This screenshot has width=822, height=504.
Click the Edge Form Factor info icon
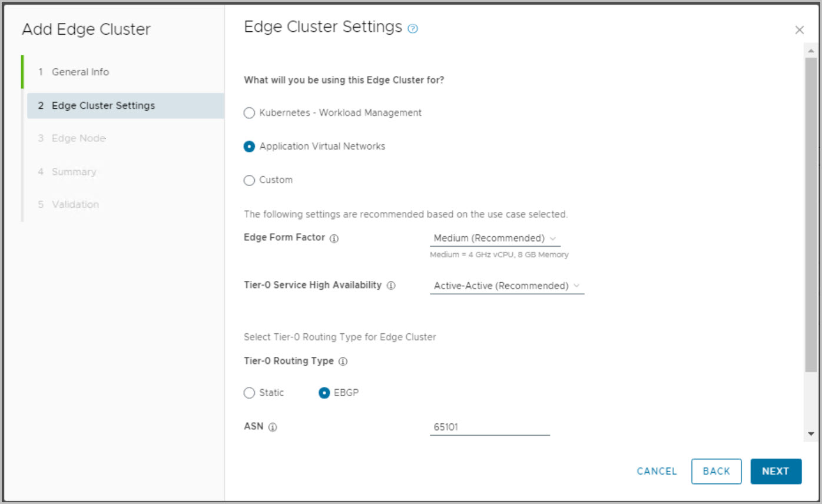334,238
